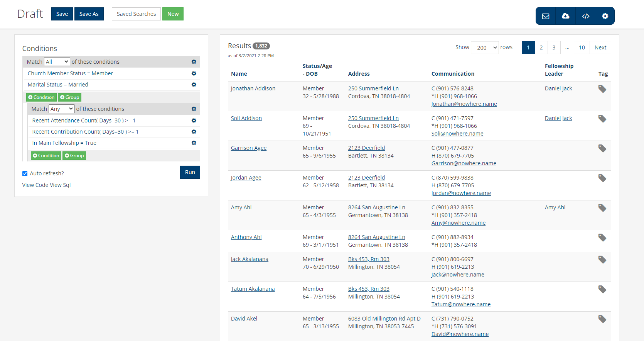
Task: Add Group to the outer conditions
Action: 69,97
